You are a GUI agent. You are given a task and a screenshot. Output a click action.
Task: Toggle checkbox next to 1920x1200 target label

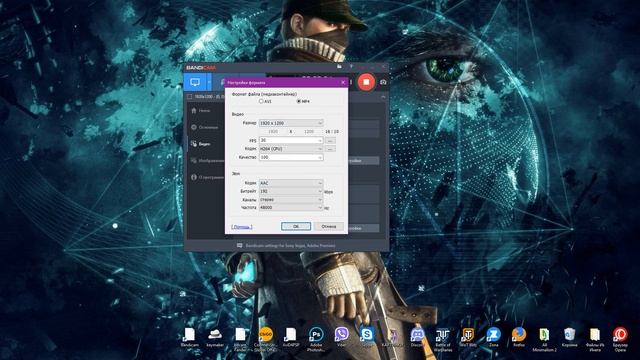[x=189, y=97]
